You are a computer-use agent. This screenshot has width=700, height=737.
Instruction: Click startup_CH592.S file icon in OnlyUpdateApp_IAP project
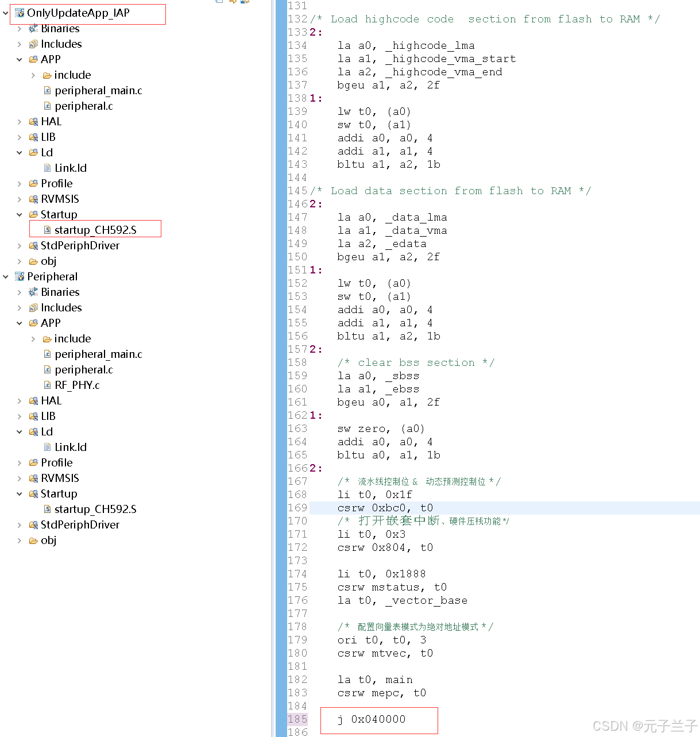(48, 230)
